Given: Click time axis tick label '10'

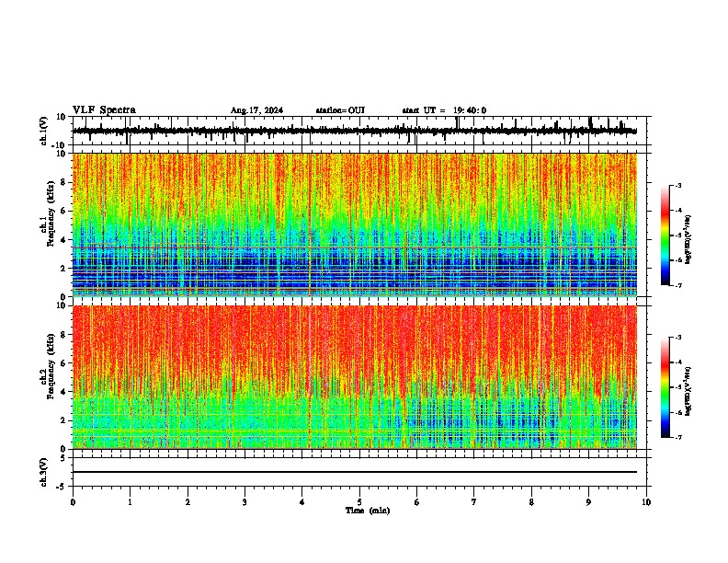Looking at the screenshot, I should (646, 502).
